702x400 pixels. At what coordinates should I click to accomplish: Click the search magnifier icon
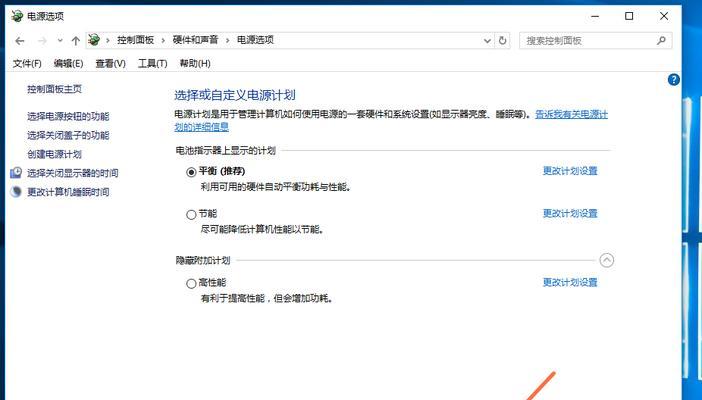661,41
